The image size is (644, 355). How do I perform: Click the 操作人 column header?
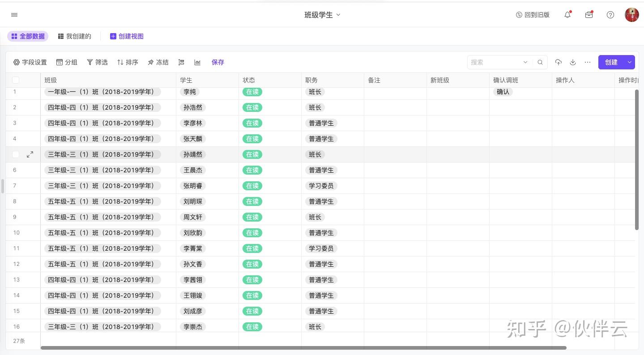[x=583, y=80]
